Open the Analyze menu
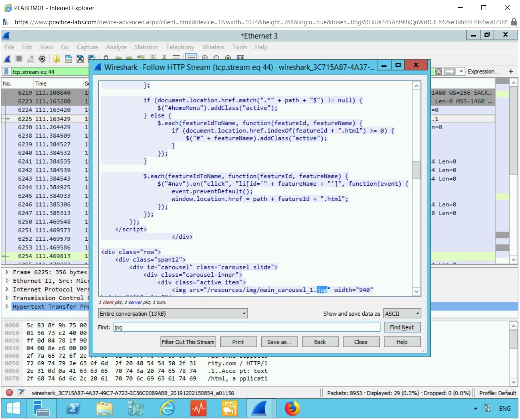This screenshot has height=420, width=520. (x=116, y=47)
